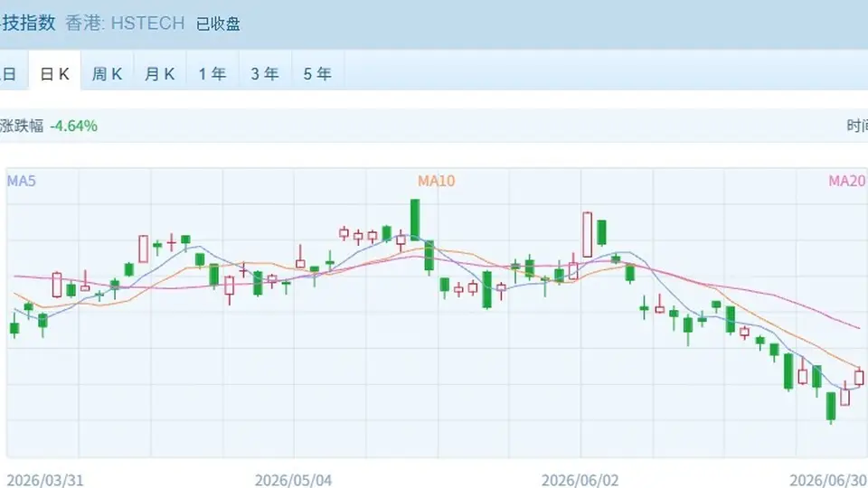Click the MA5 legend label
Image resolution: width=868 pixels, height=488 pixels.
[x=21, y=181]
